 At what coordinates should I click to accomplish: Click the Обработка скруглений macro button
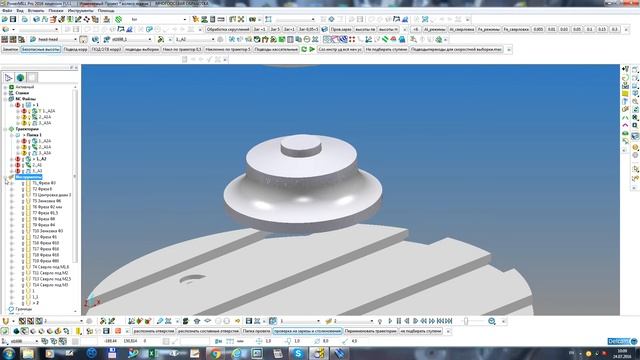(228, 29)
